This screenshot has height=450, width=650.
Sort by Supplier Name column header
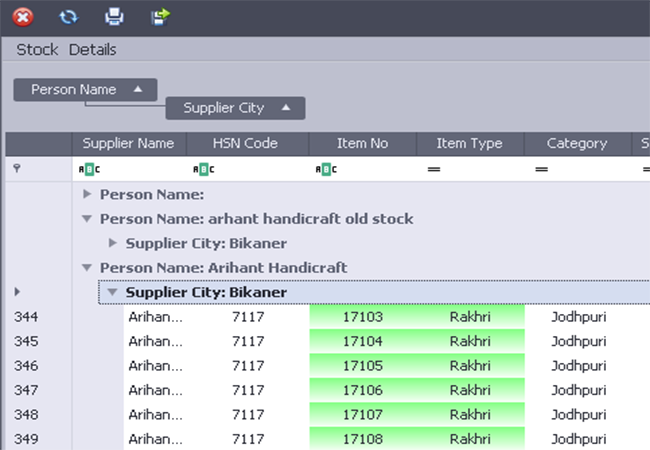click(129, 143)
